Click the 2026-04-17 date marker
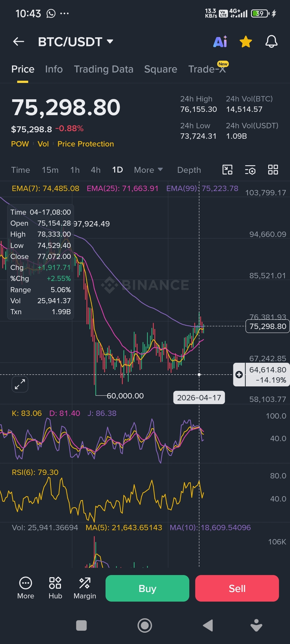The image size is (290, 644). pos(199,398)
